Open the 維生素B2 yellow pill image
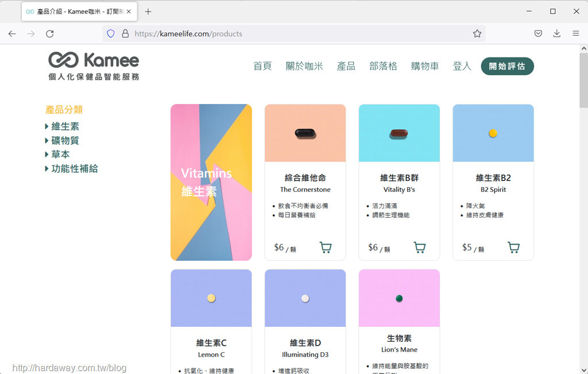The width and height of the screenshot is (588, 374). pyautogui.click(x=493, y=133)
